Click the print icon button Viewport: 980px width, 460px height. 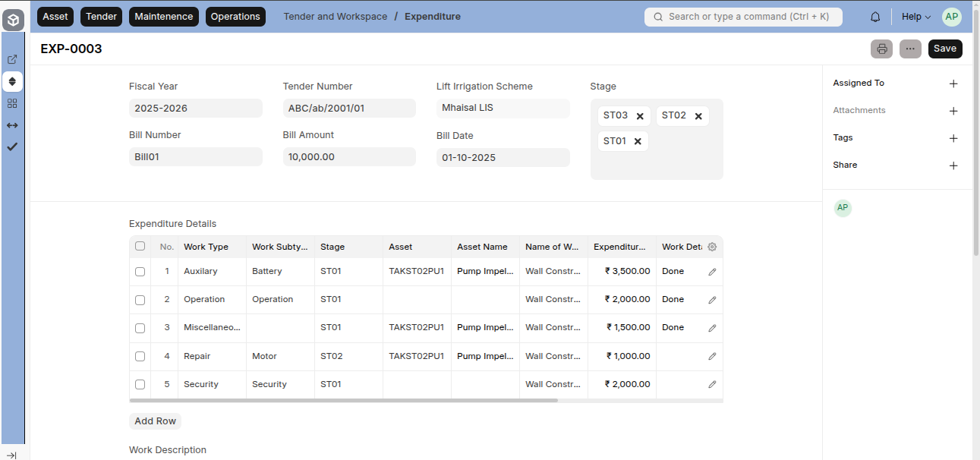pyautogui.click(x=881, y=49)
